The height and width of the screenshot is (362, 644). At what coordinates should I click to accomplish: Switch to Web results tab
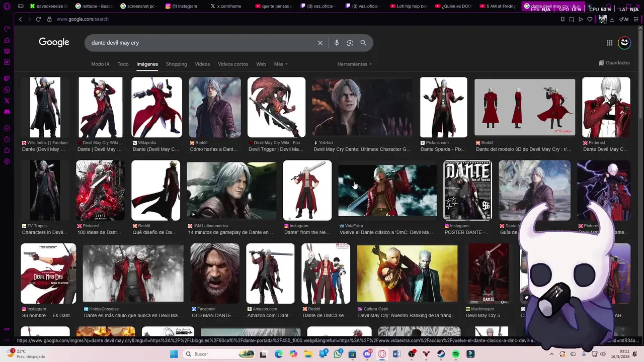coord(261,64)
